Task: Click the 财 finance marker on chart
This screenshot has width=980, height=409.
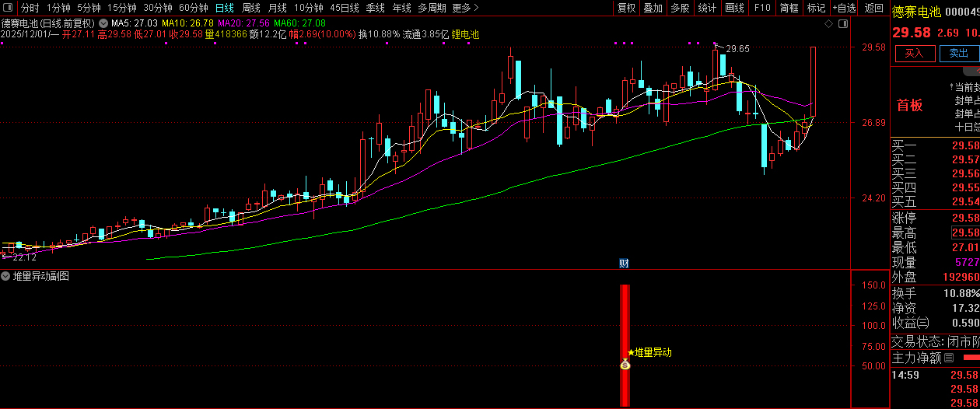Action: [x=624, y=263]
